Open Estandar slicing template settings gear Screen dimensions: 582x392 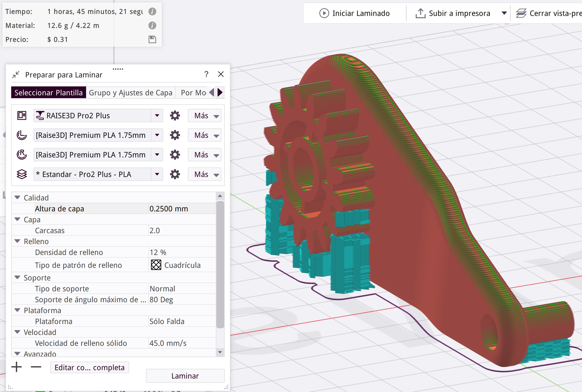pyautogui.click(x=175, y=174)
